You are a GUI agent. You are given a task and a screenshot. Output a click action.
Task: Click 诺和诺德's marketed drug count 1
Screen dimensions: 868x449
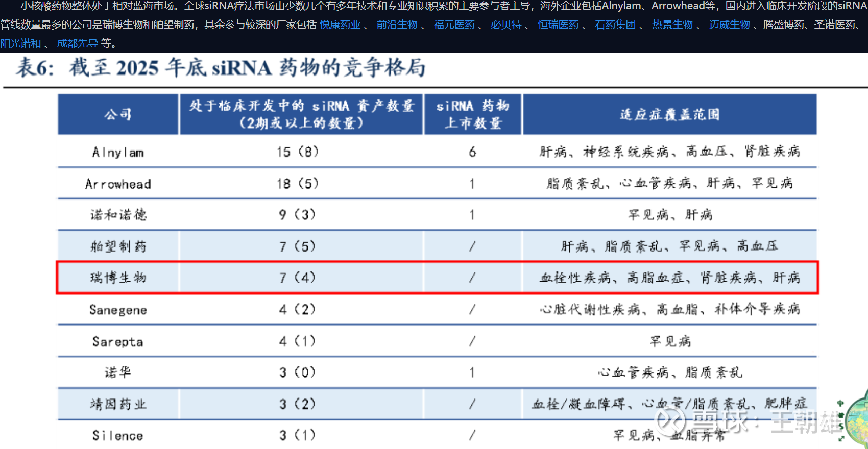point(472,215)
